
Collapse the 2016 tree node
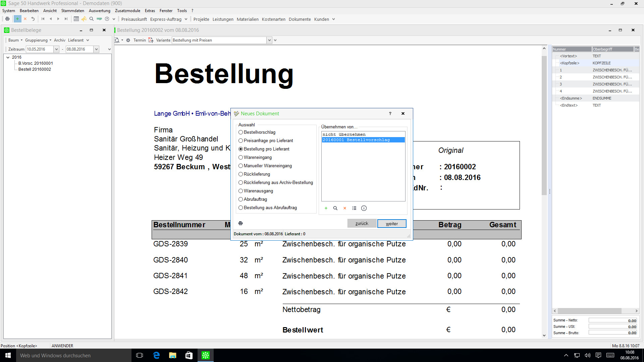pyautogui.click(x=8, y=57)
